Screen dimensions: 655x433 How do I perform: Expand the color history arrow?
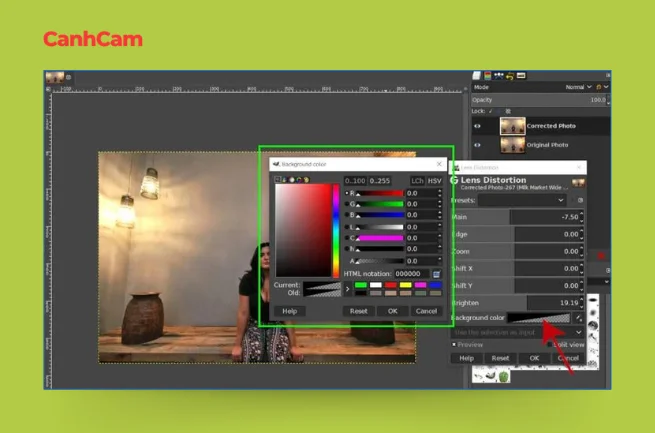tap(348, 289)
